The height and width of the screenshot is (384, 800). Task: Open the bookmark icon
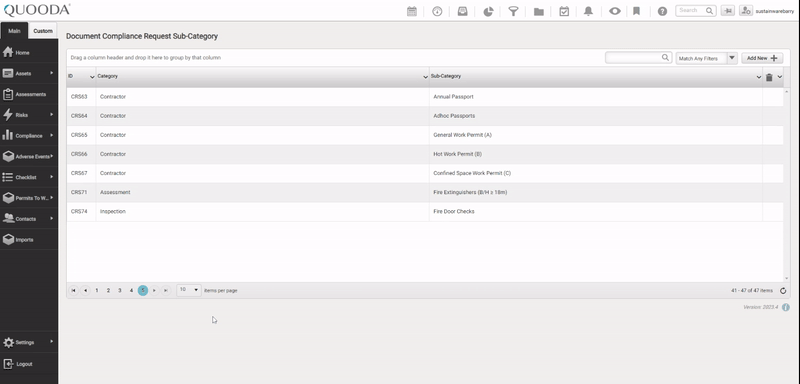(x=636, y=11)
